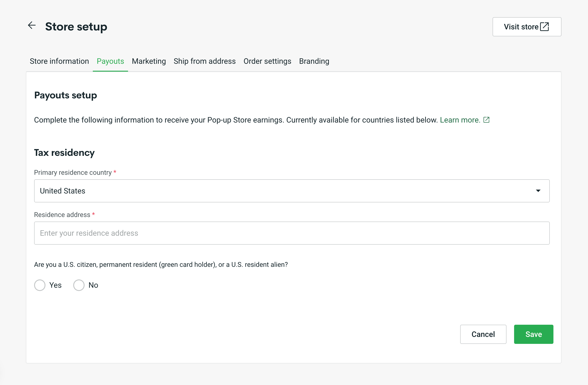The height and width of the screenshot is (385, 588).
Task: Click the Primary residence country label
Action: (73, 172)
